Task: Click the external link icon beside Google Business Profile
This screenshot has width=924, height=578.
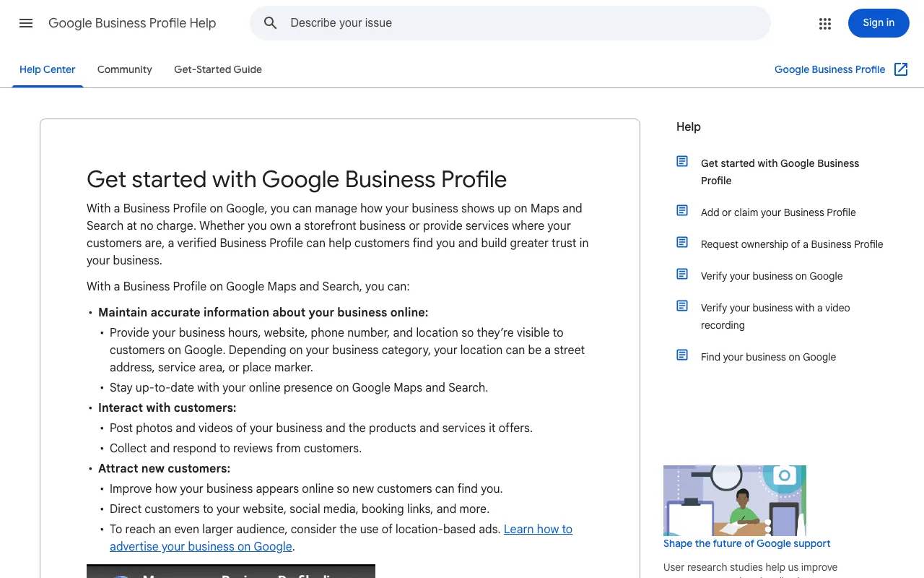Action: click(x=901, y=69)
